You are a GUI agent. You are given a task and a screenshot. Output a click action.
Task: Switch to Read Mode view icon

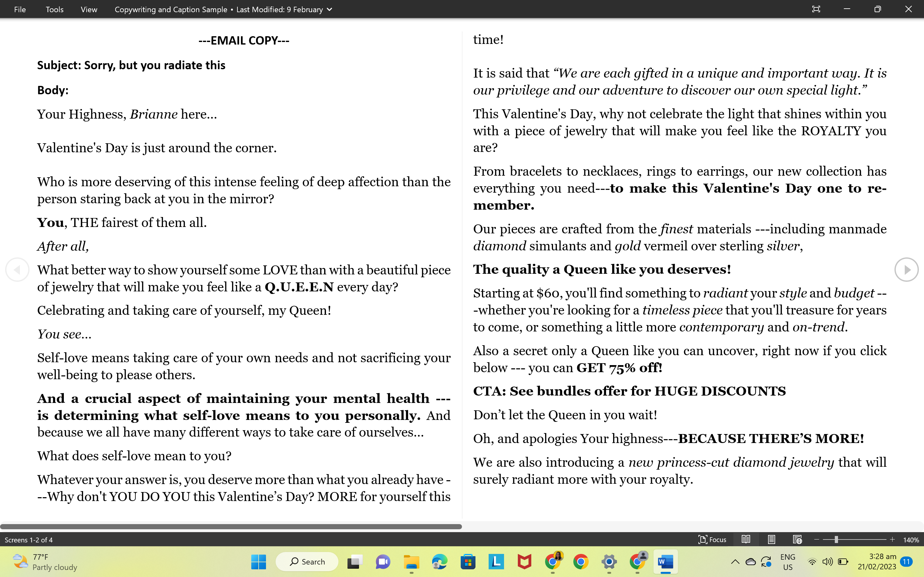(746, 539)
